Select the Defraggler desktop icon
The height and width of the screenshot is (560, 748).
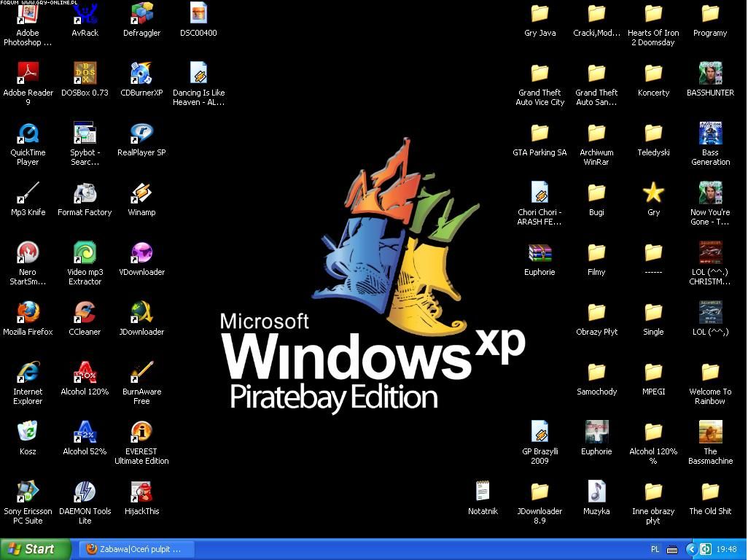pos(141,13)
